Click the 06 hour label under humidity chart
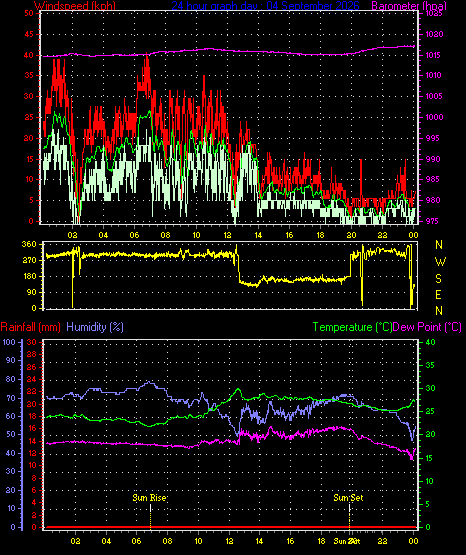 pos(137,541)
